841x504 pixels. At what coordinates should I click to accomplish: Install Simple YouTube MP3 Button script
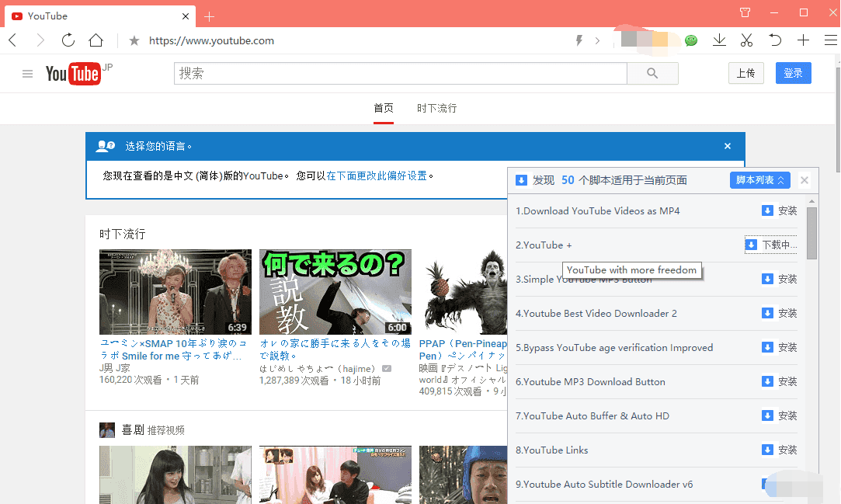pyautogui.click(x=780, y=279)
